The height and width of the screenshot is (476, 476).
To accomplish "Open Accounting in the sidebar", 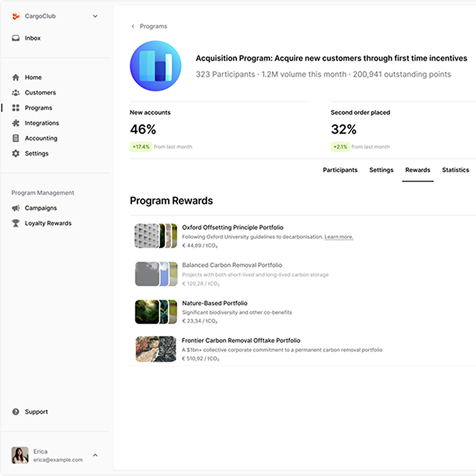I will click(x=41, y=138).
